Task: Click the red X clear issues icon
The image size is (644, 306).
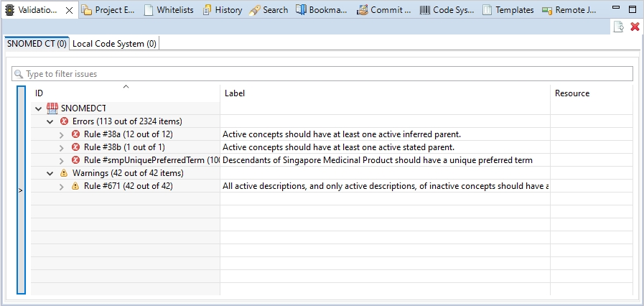Action: pos(635,27)
